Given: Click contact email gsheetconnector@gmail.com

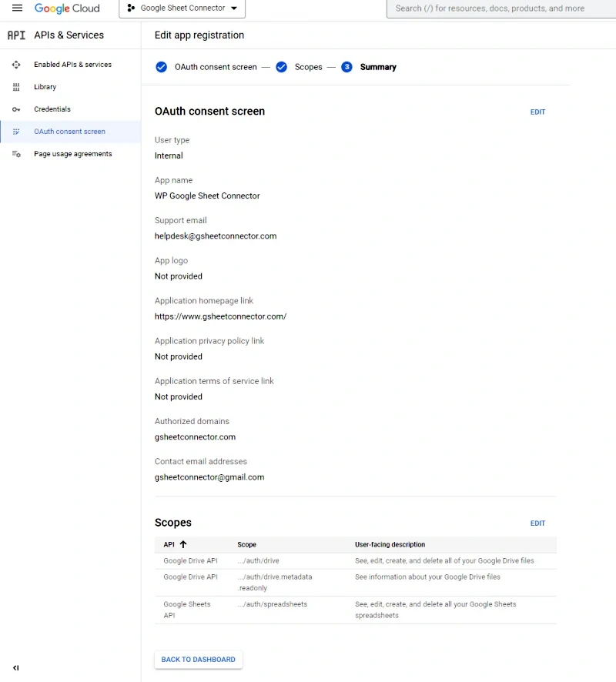Looking at the screenshot, I should pos(209,477).
